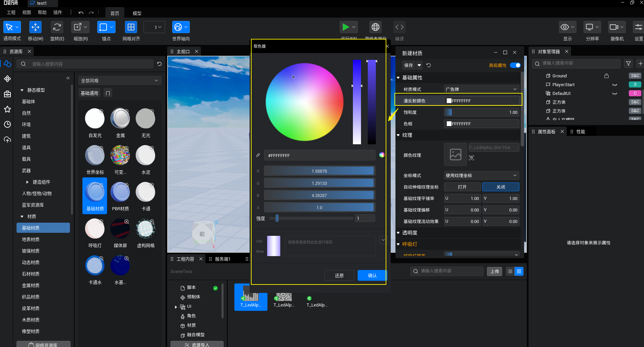Open the Help menu
Screen dimensions: 644x347
42,13
